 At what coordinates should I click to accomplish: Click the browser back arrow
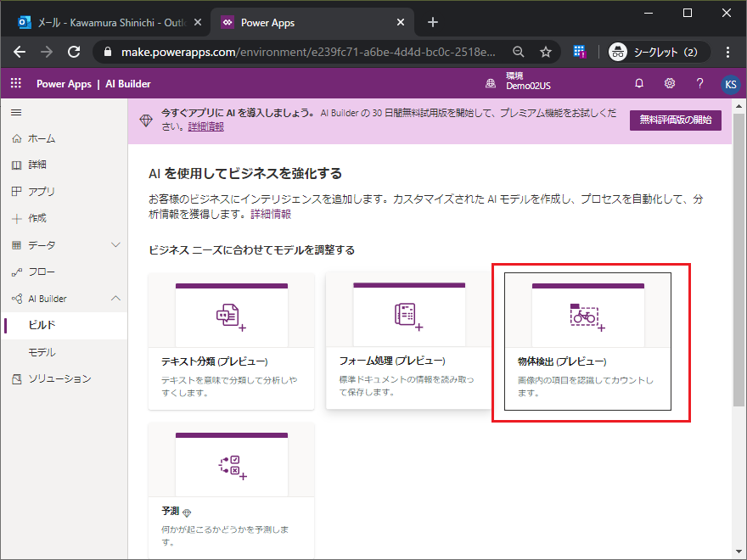[x=20, y=52]
